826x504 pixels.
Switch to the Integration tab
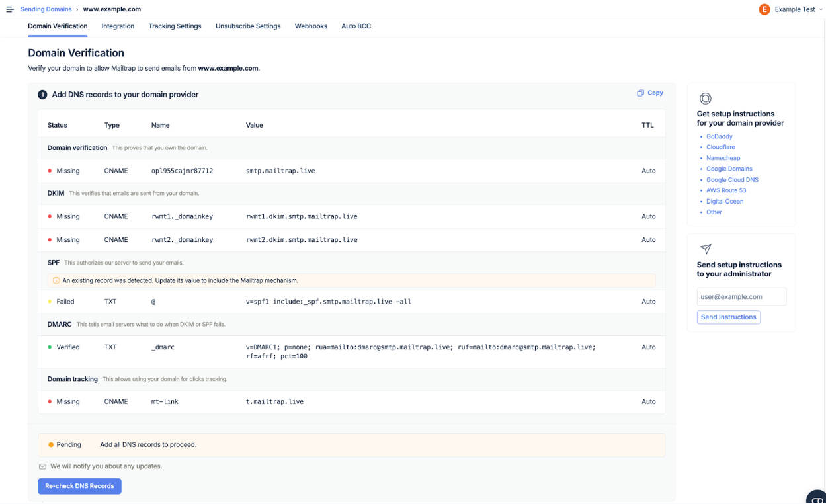pos(117,26)
